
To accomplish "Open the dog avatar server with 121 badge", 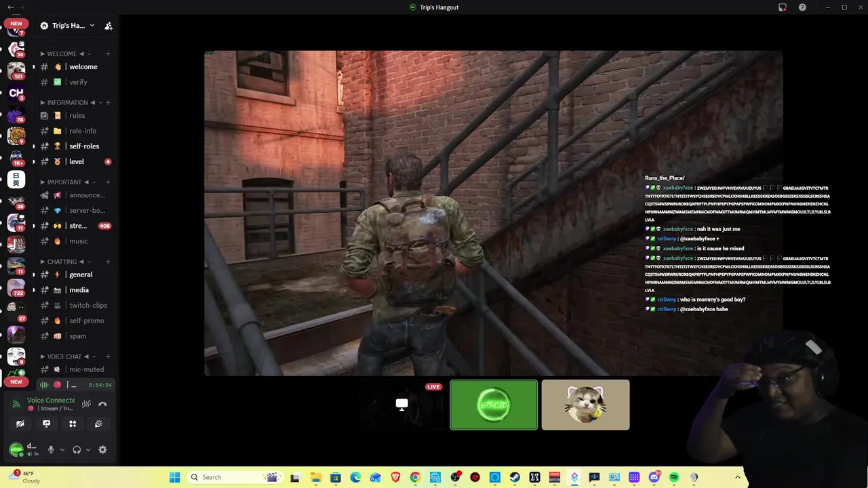I will point(16,71).
